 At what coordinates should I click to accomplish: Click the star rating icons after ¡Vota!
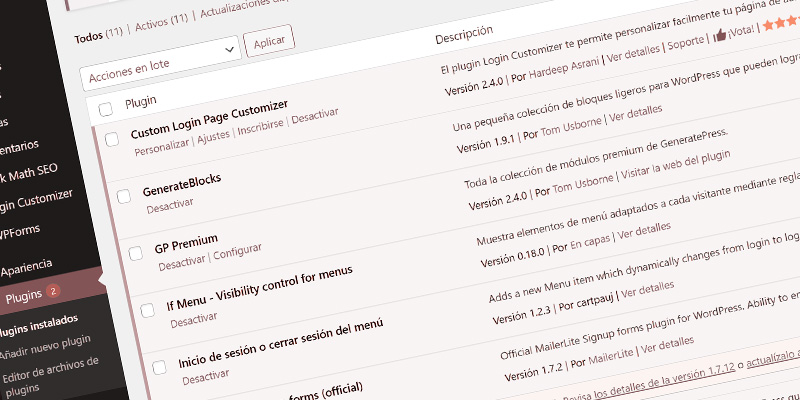(x=781, y=22)
